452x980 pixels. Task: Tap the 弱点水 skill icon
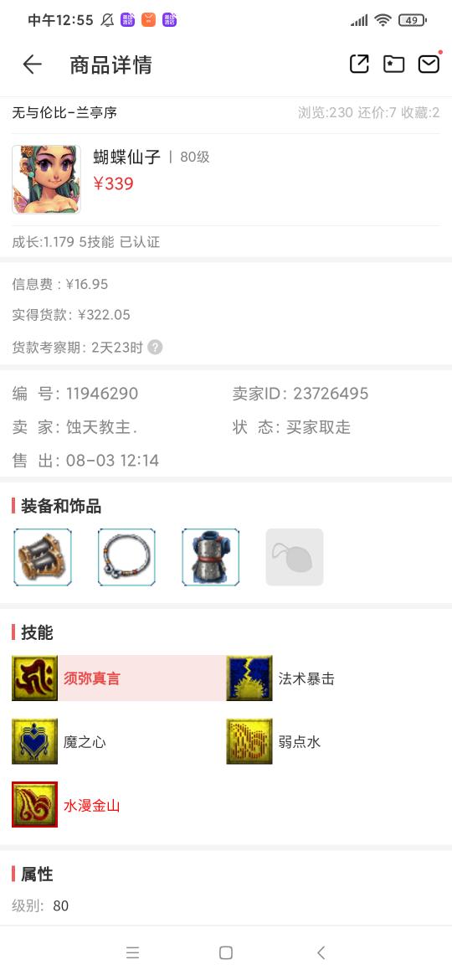click(249, 742)
